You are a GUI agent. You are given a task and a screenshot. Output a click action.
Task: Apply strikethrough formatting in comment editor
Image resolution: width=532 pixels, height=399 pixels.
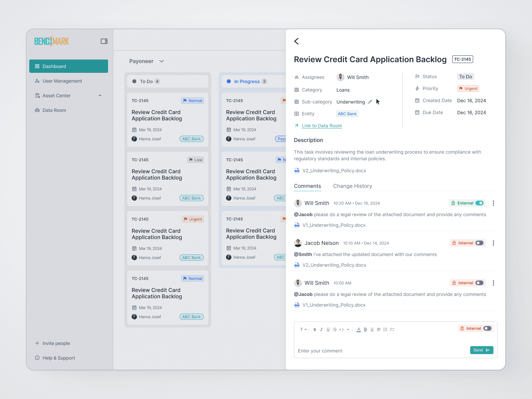tap(335, 330)
